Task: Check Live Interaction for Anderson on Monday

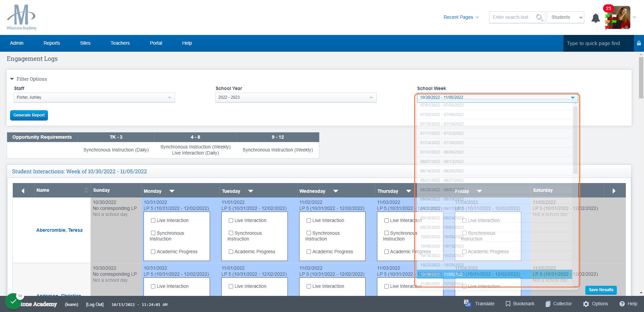Action: (x=153, y=286)
